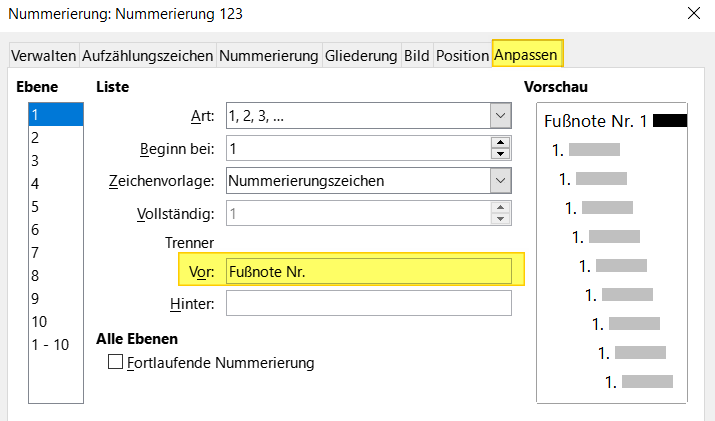Screen dimensions: 715x421
Task: Select the '1 - 10' all levels entry
Action: (x=56, y=344)
